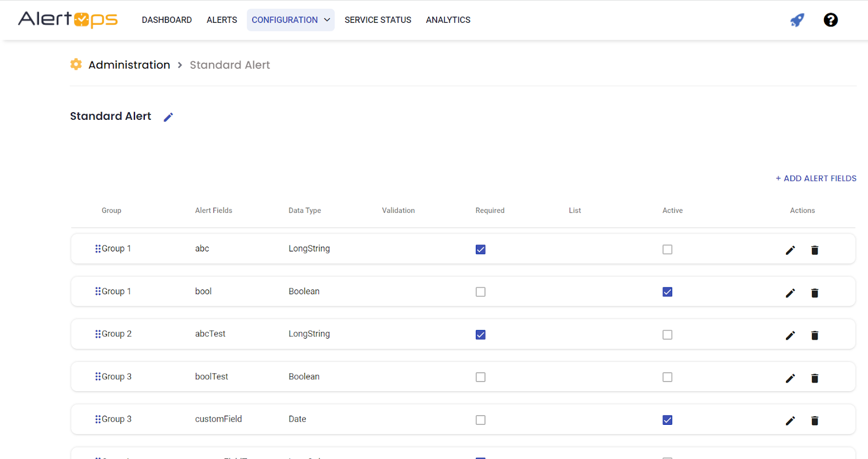The image size is (868, 459).
Task: Click pencil icon beside Standard Alert title
Action: pyautogui.click(x=168, y=117)
